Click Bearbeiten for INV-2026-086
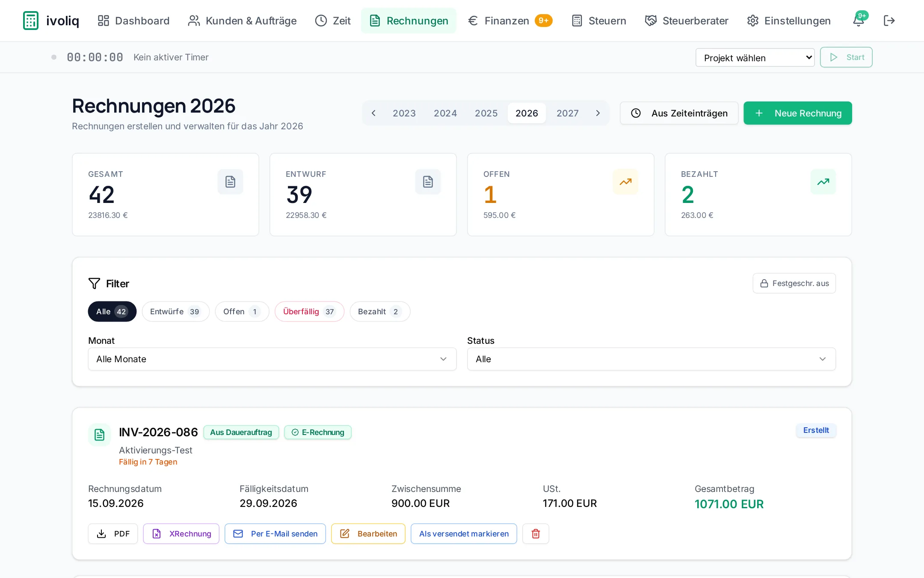 [x=368, y=533]
